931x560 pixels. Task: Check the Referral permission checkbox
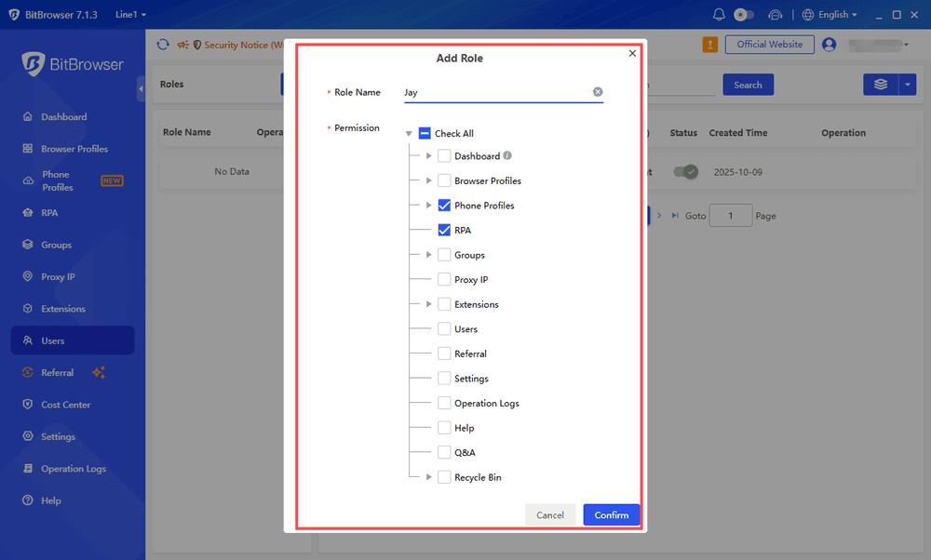pos(444,353)
